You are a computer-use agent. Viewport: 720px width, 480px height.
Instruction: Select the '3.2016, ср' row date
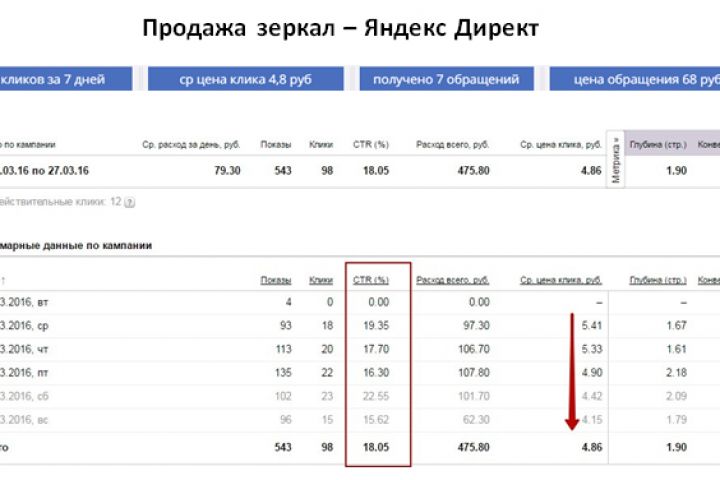[x=24, y=326]
